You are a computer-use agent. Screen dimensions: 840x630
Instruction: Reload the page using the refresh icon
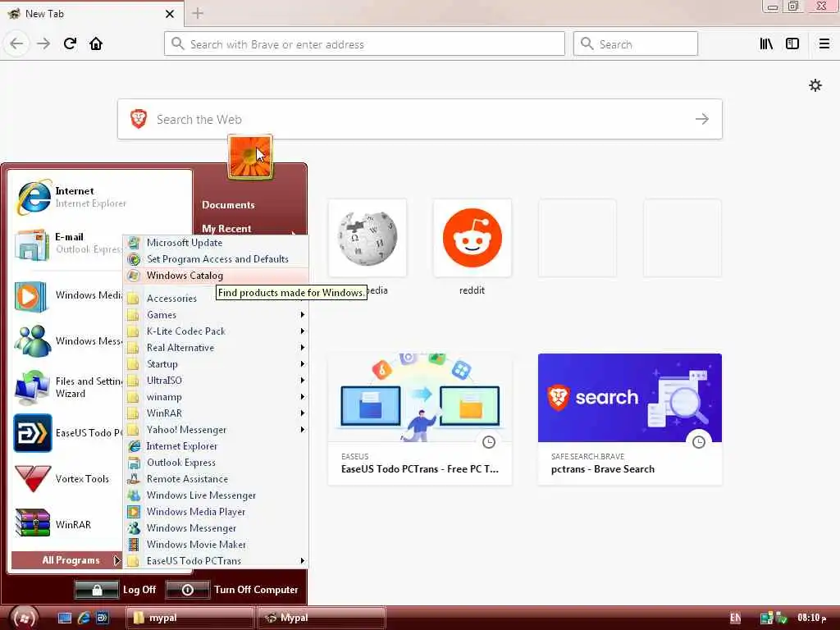tap(71, 43)
